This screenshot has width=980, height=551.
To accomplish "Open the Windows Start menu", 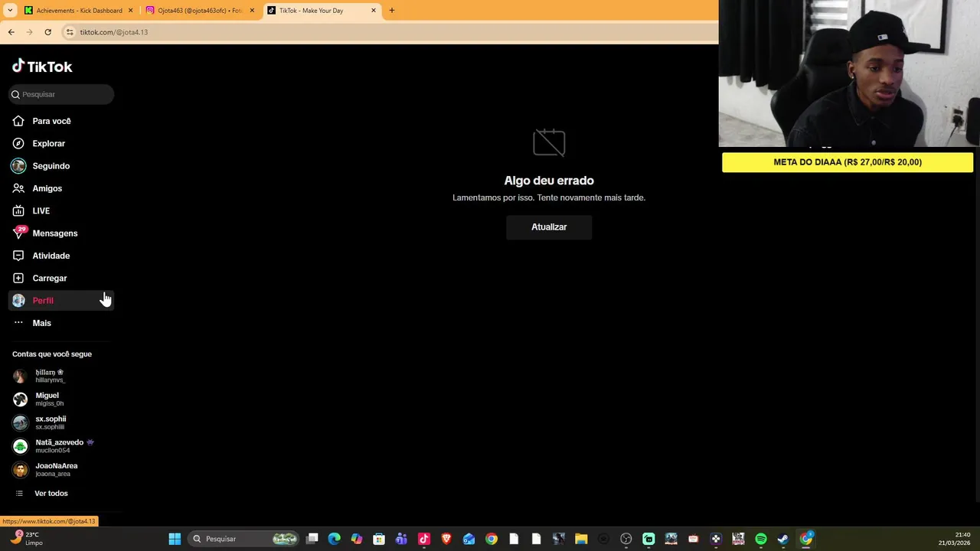I will (175, 539).
